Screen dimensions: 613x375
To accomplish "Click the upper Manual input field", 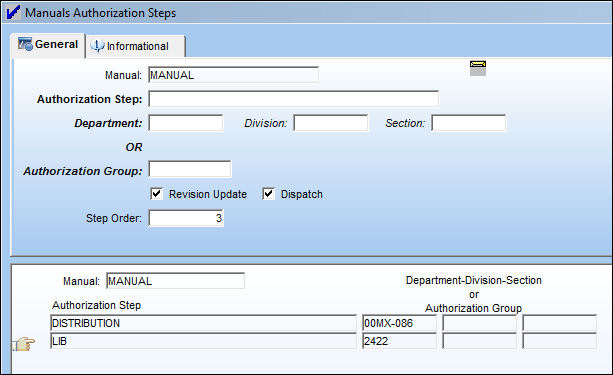I will point(233,75).
